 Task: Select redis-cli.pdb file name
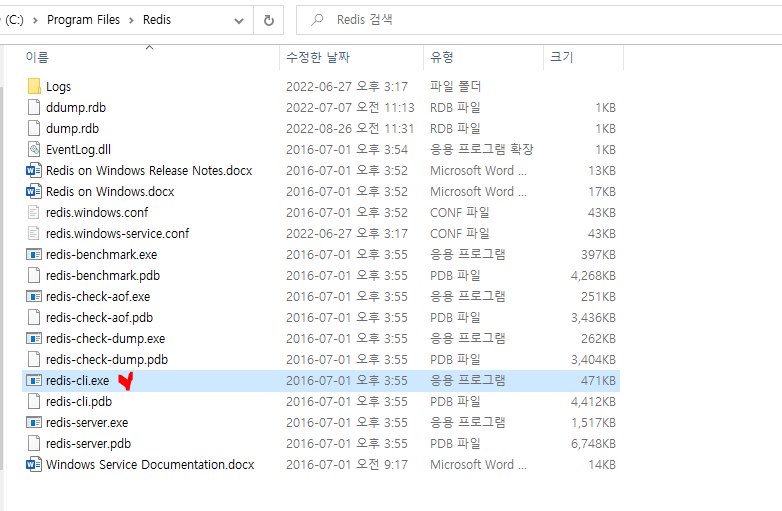[x=79, y=401]
